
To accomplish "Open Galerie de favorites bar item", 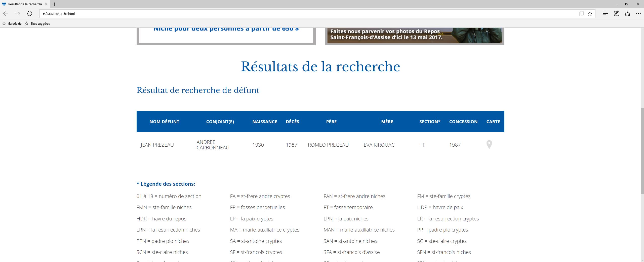I will [12, 24].
